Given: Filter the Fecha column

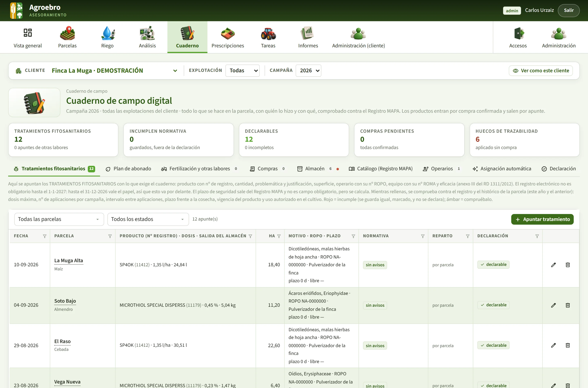Looking at the screenshot, I should click(45, 236).
